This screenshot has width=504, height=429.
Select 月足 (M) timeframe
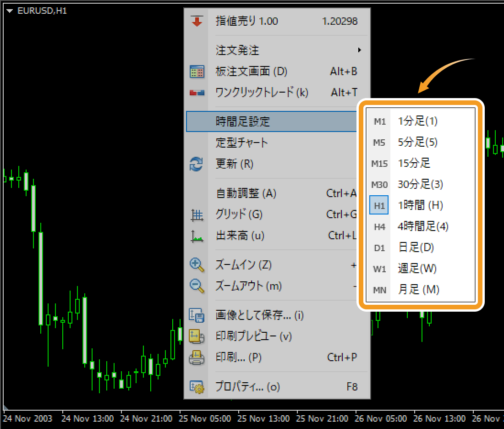pyautogui.click(x=421, y=290)
